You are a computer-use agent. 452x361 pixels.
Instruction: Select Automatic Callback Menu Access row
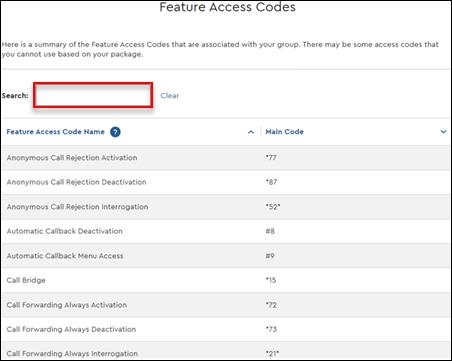pyautogui.click(x=226, y=256)
